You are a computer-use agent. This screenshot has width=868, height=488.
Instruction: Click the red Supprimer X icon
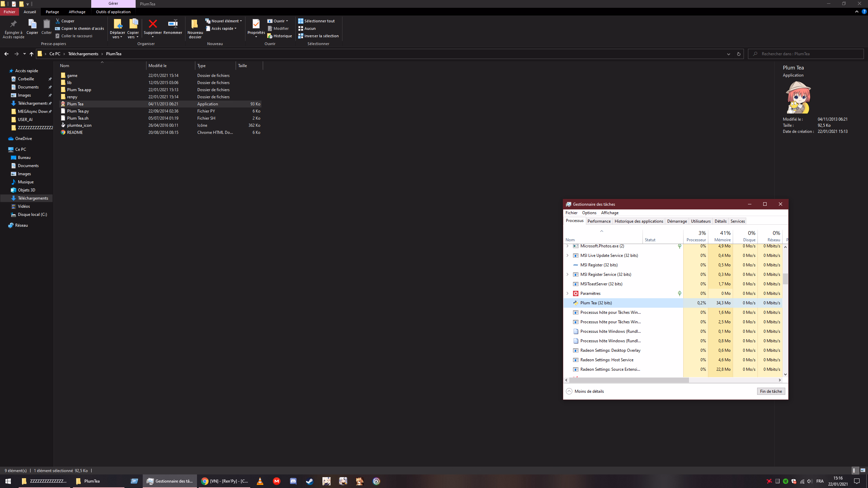pyautogui.click(x=153, y=24)
